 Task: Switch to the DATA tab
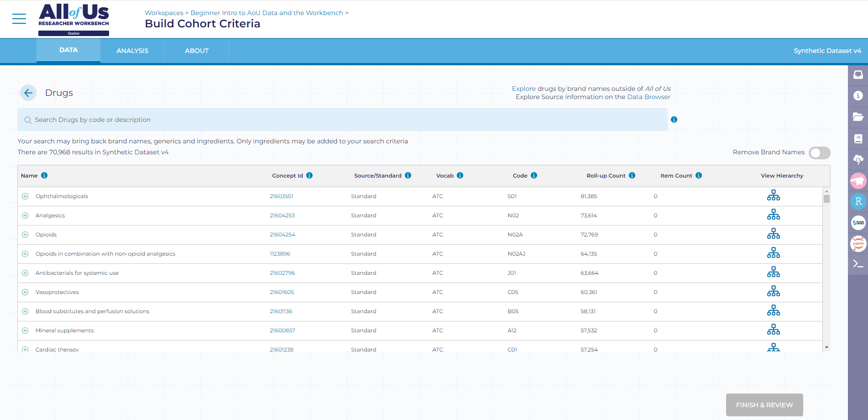click(68, 50)
